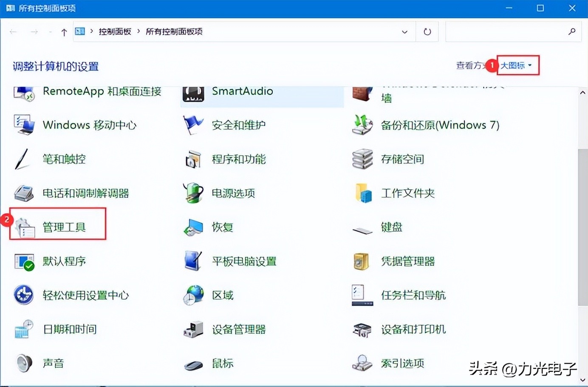Open 备份和还原(Windows 7)
Image resolution: width=588 pixels, height=387 pixels.
click(x=441, y=125)
